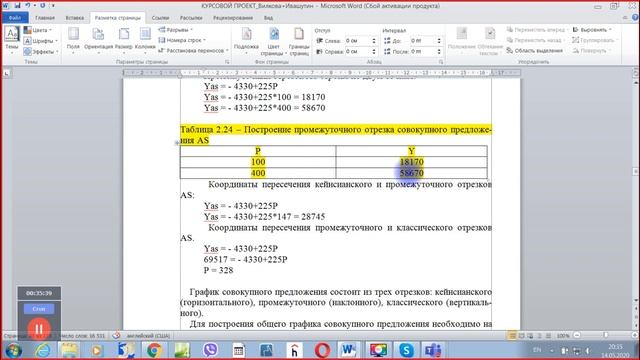Open Opera browser from taskbar

[322, 350]
